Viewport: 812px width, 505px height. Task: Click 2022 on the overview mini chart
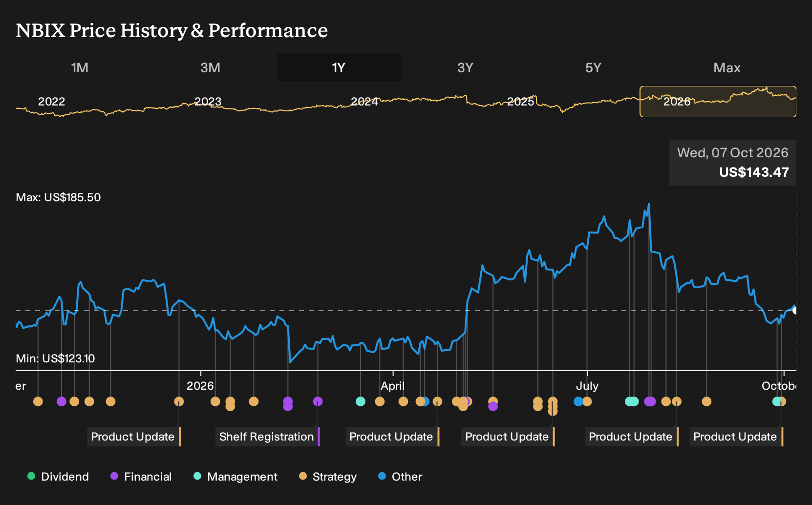tap(51, 102)
